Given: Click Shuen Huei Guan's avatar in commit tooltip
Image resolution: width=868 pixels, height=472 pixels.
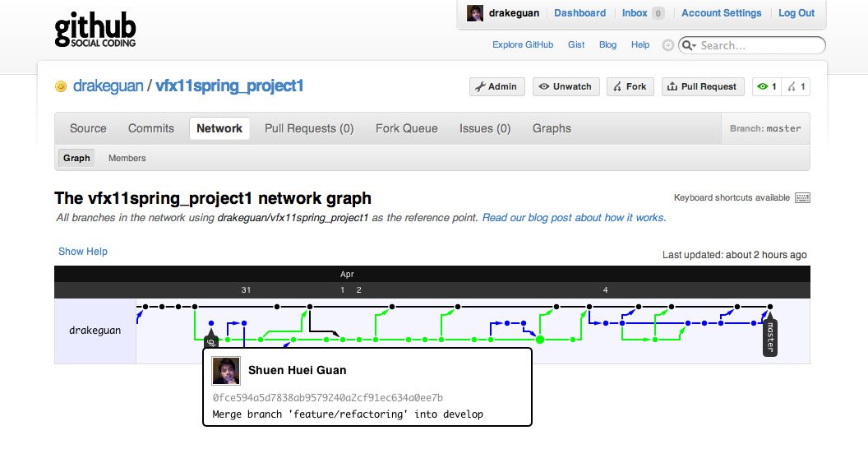Looking at the screenshot, I should point(226,371).
